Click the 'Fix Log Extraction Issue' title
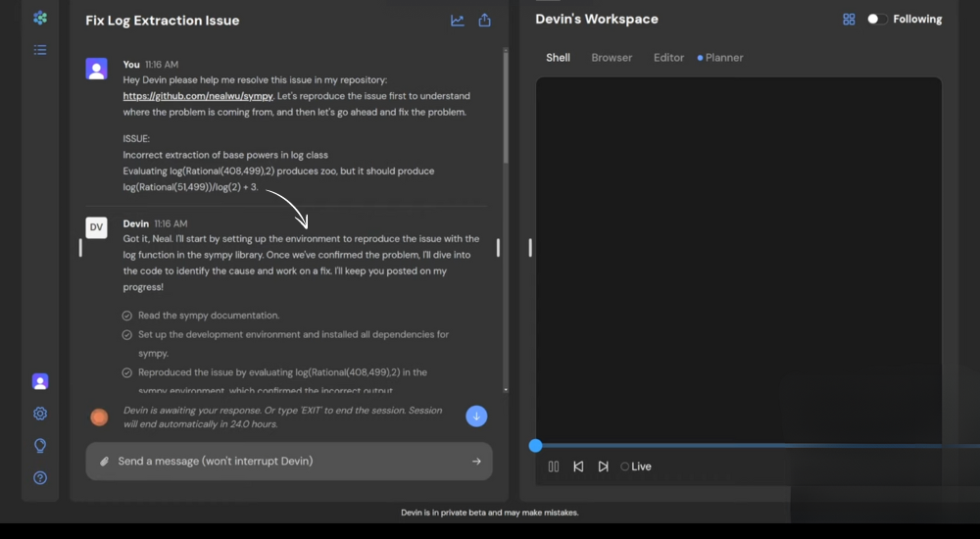 (163, 21)
